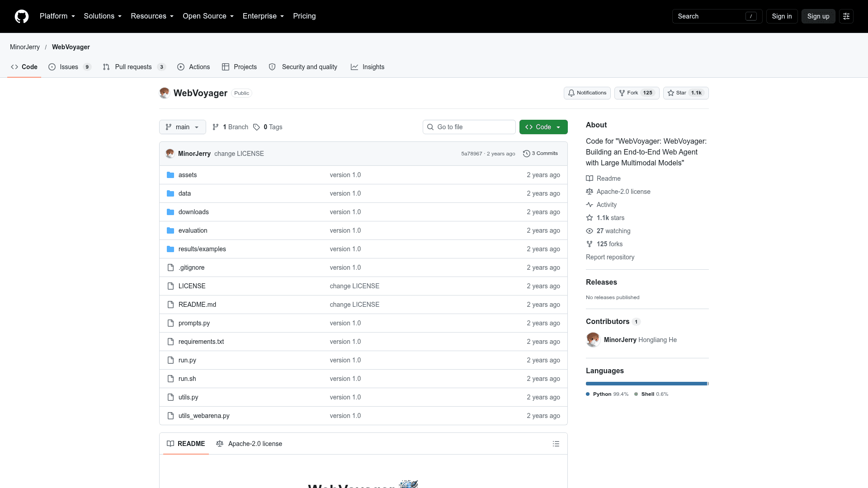Click the LICENSE file icon
Screen dimensions: 868x488
tap(170, 286)
